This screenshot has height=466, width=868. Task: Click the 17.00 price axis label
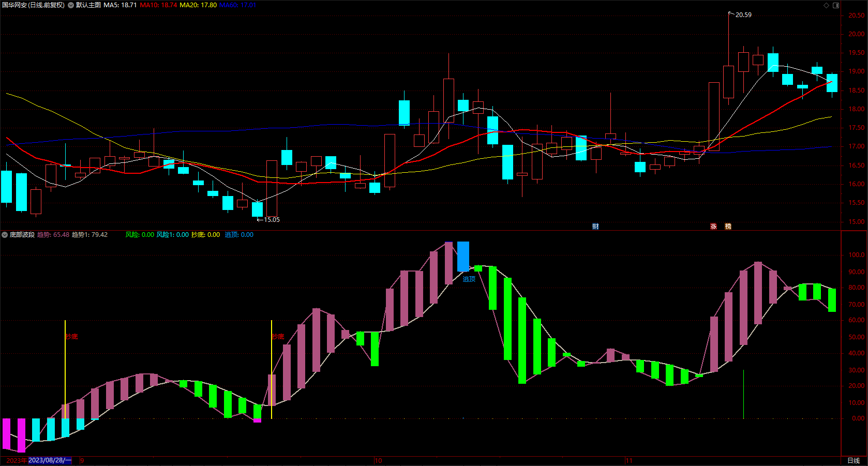(856, 147)
